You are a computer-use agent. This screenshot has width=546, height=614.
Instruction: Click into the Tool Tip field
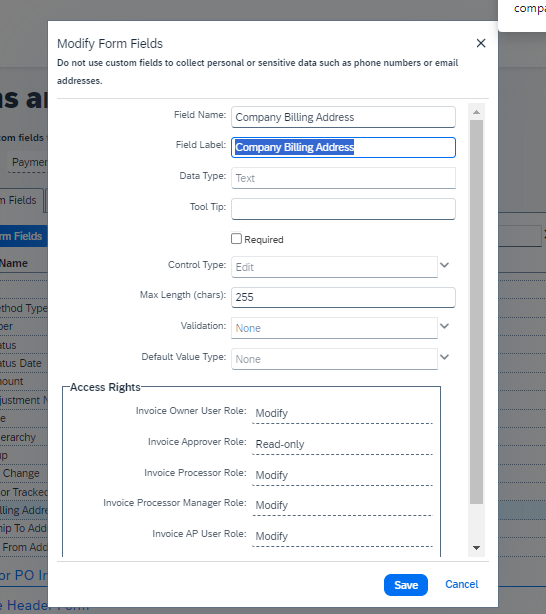tap(344, 209)
